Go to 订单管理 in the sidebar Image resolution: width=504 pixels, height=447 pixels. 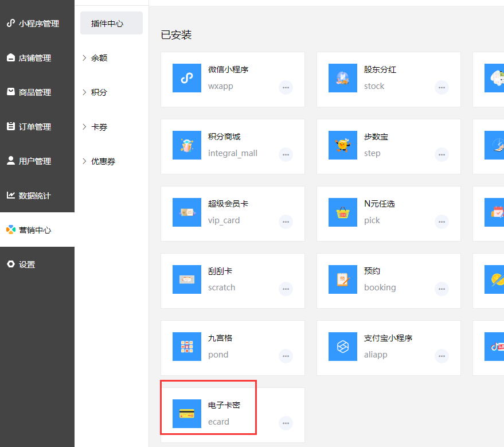(34, 127)
